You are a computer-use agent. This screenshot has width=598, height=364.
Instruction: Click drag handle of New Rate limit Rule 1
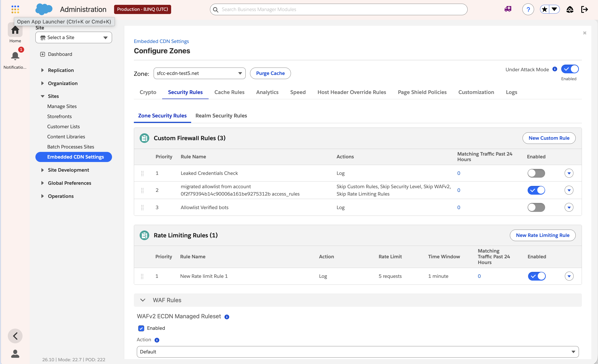(142, 276)
